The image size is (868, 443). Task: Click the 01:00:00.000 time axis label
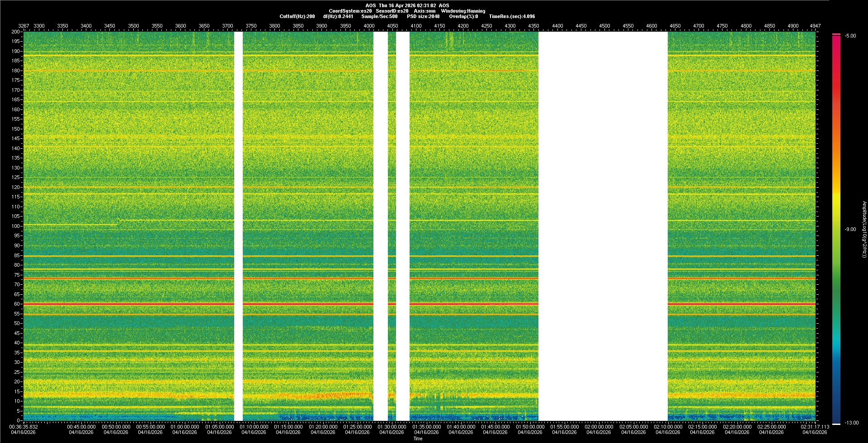point(184,427)
